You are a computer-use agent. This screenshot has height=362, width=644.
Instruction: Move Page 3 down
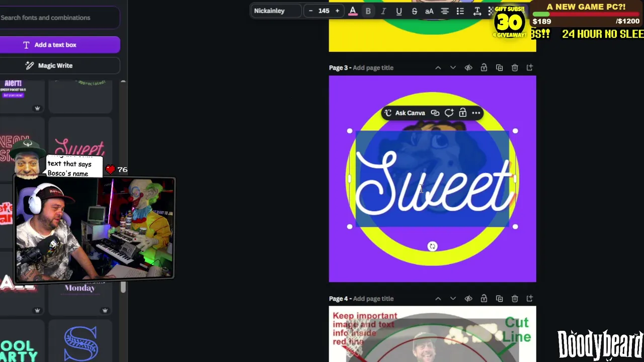453,68
